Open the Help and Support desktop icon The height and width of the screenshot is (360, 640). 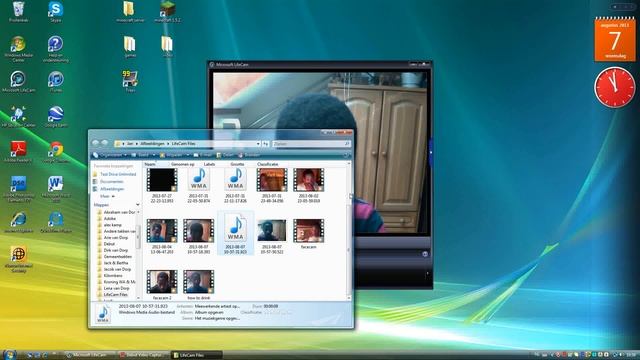[x=56, y=49]
